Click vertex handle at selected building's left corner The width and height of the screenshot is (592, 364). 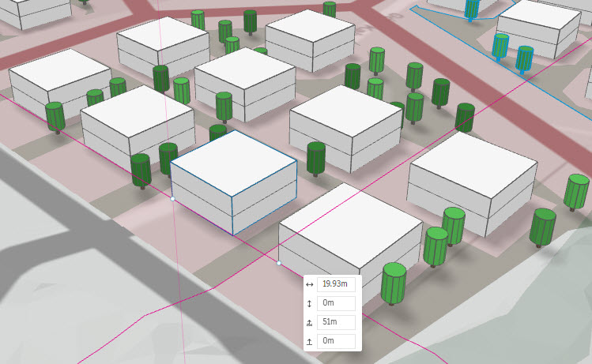(172, 199)
